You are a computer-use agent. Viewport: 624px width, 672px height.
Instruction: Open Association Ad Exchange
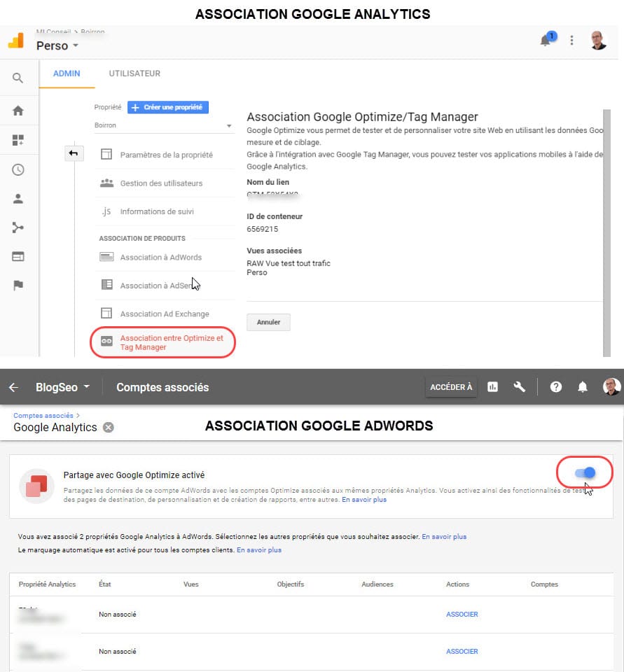[x=165, y=314]
